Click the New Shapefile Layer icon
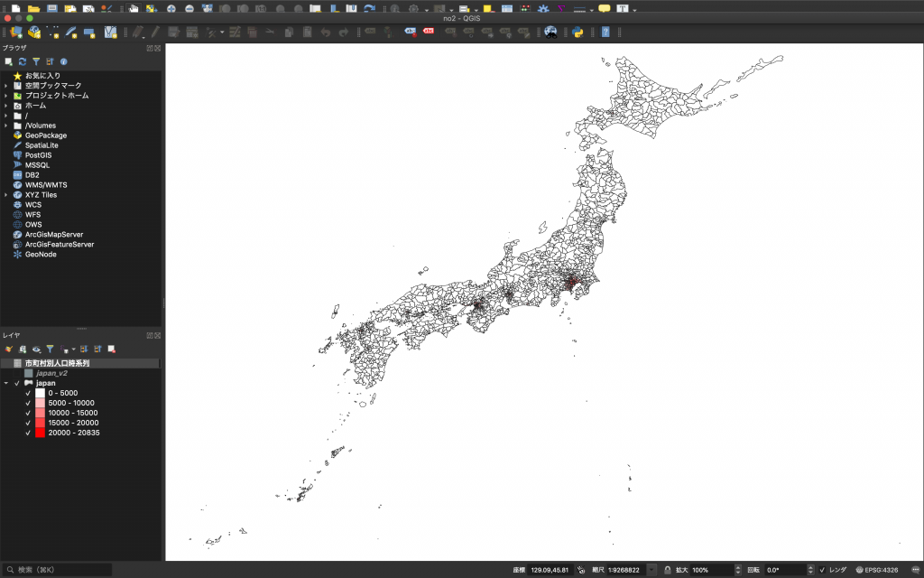 53,32
